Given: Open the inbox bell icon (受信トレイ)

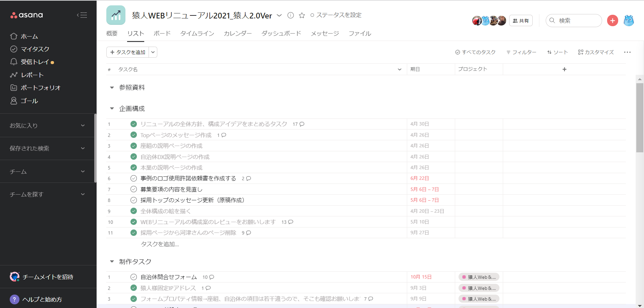Looking at the screenshot, I should point(14,62).
